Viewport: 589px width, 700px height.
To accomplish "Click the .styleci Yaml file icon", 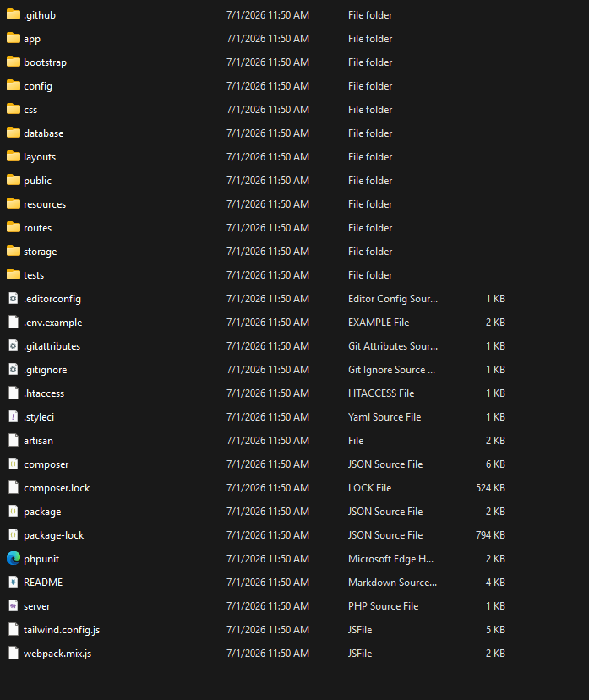I will pos(14,416).
